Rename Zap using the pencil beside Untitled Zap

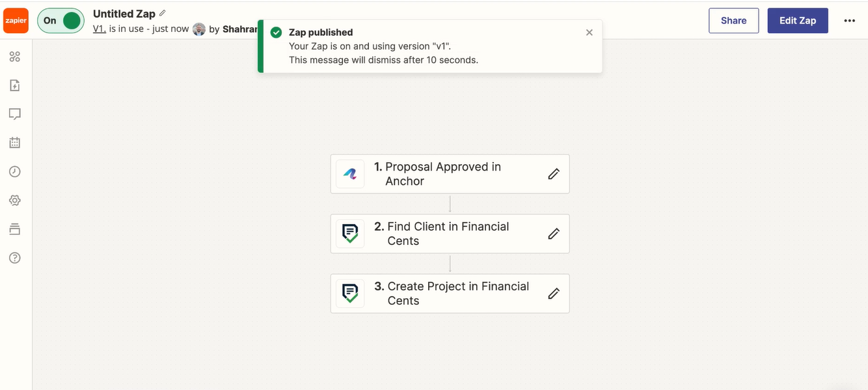click(163, 13)
